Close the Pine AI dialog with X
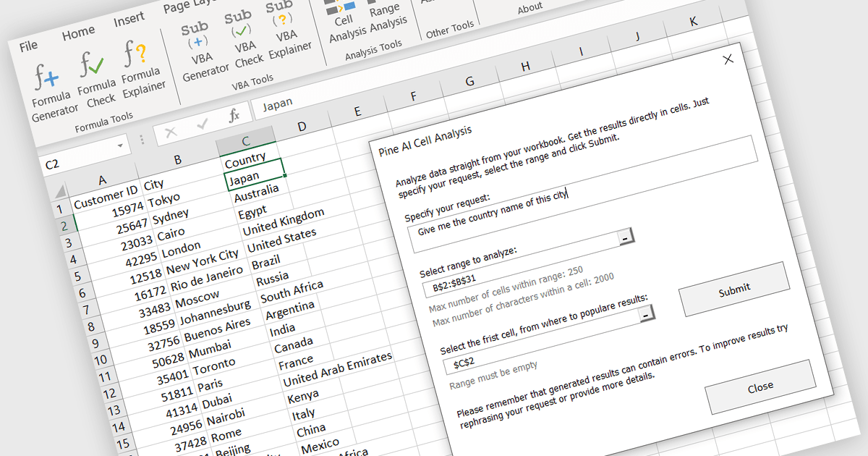 click(728, 59)
